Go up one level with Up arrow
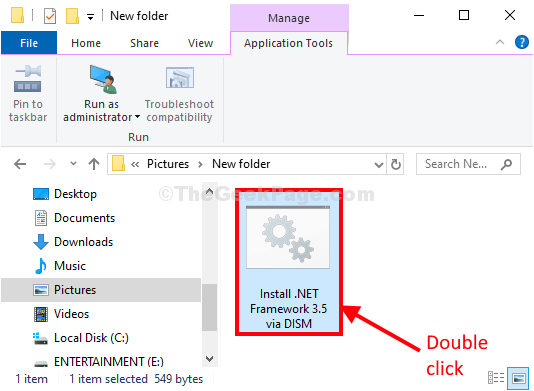 (94, 164)
